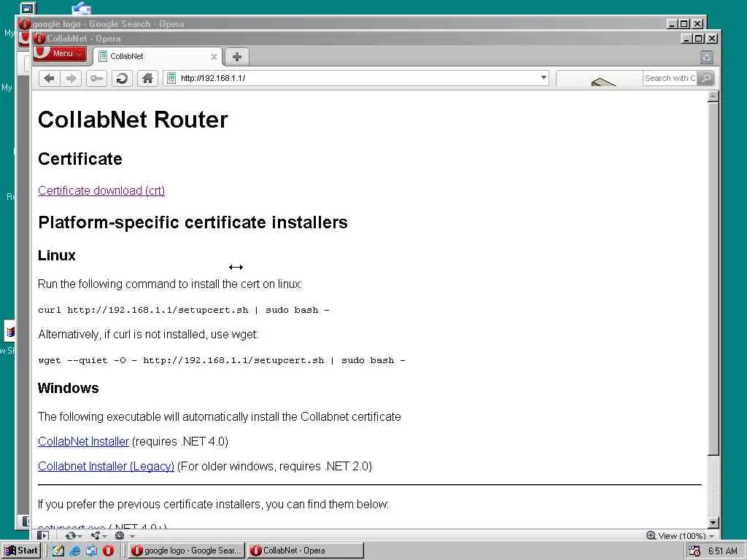
Task: Click the Show Desktop quick launch icon
Action: [x=58, y=551]
